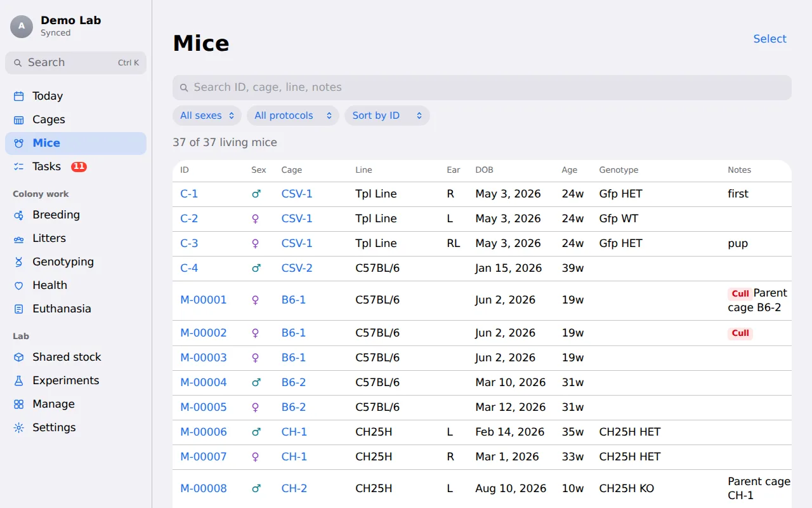Click the Euthanasia document icon
812x508 pixels.
pyautogui.click(x=19, y=309)
